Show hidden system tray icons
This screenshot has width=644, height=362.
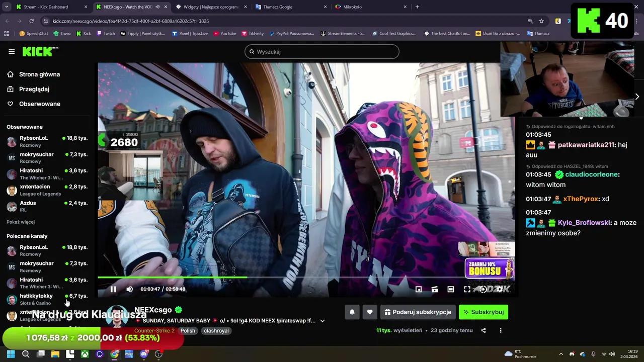(x=561, y=354)
